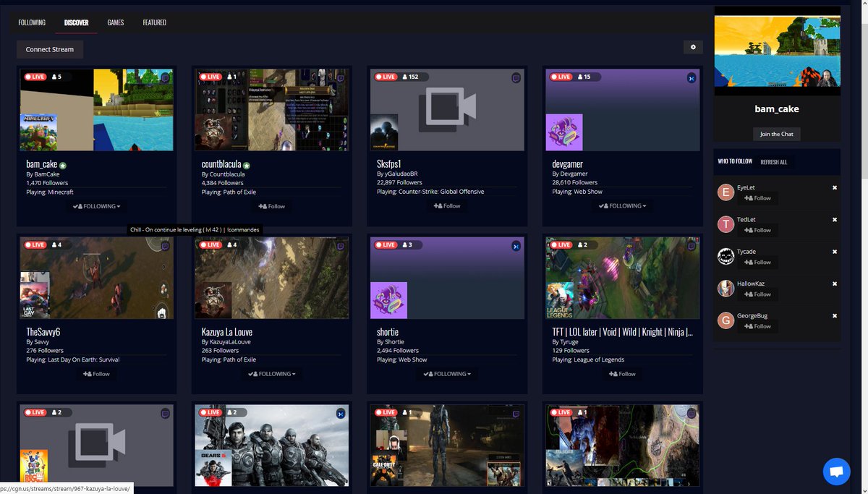Open the Following dropdown for shortie

click(x=447, y=374)
